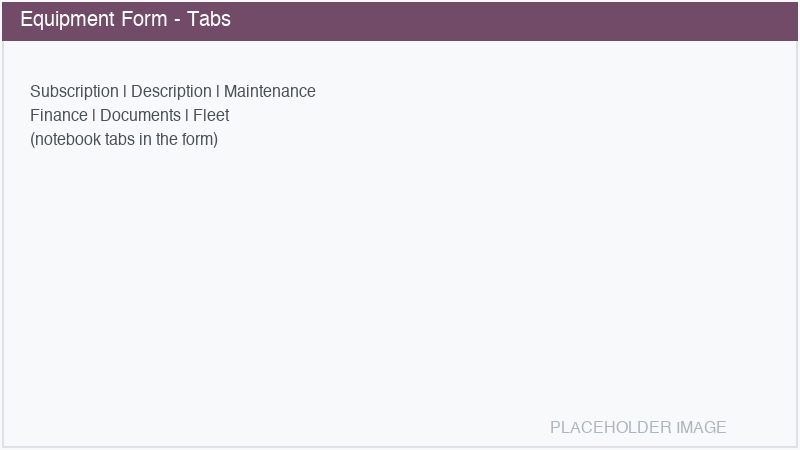Click the "(notebook tabs in the form)" note
Viewport: 800px width, 450px height.
pos(124,139)
